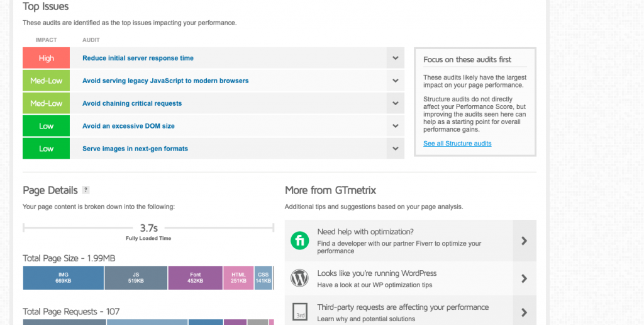Open the Page Details help question mark
The height and width of the screenshot is (325, 644).
click(x=86, y=190)
